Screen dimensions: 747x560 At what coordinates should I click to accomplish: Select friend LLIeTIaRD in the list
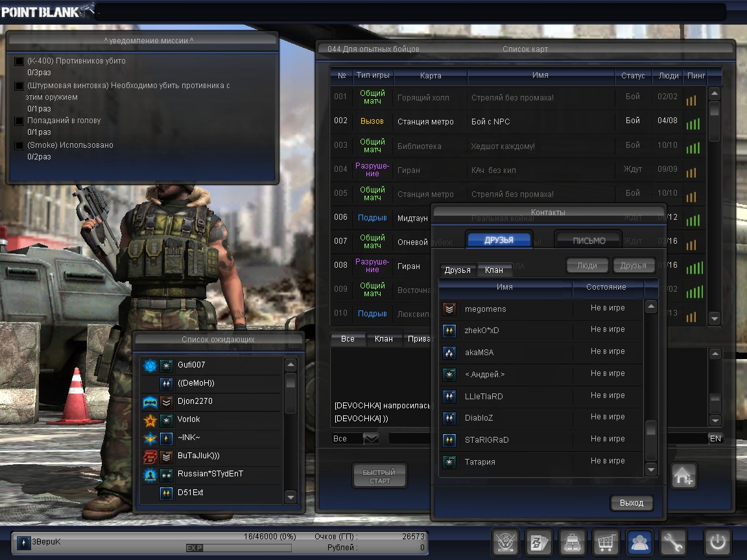click(x=542, y=396)
